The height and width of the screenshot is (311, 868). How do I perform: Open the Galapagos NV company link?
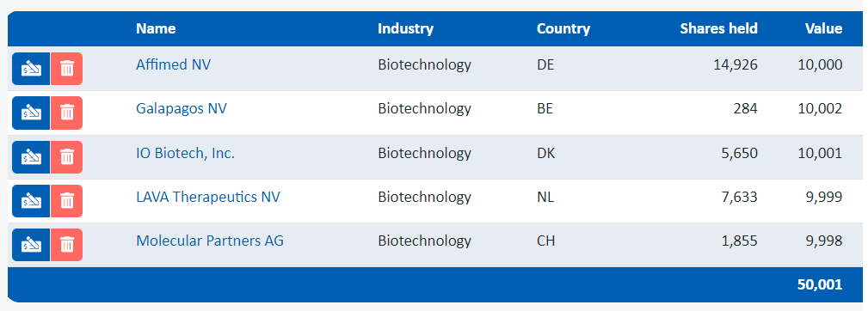coord(182,108)
